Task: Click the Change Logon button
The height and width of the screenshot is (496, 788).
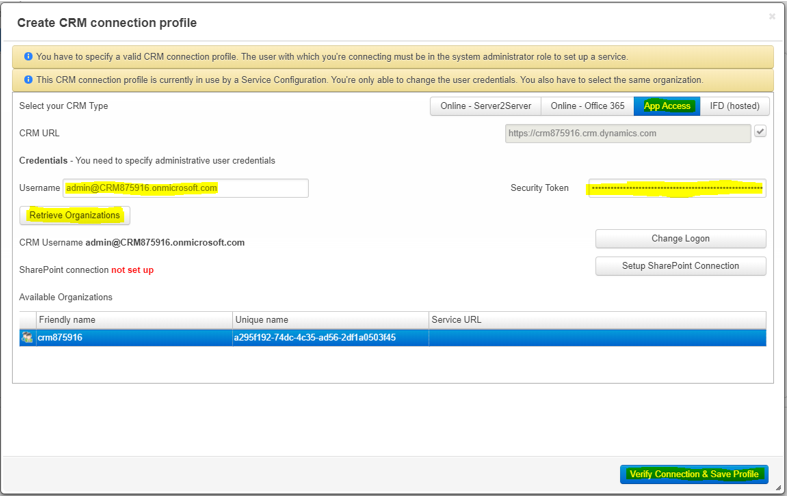Action: (680, 239)
